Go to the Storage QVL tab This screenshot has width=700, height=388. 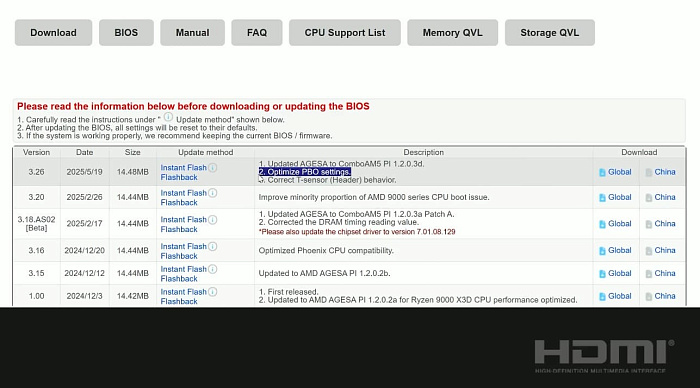click(x=550, y=33)
